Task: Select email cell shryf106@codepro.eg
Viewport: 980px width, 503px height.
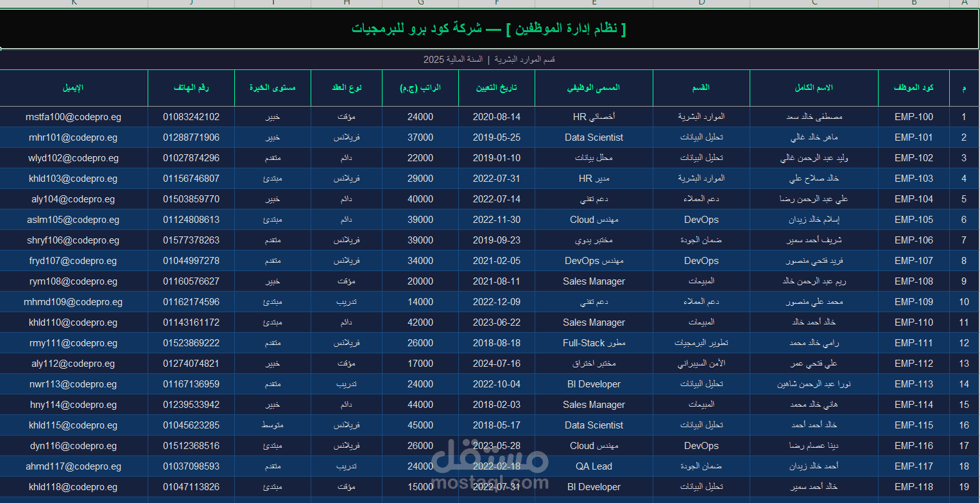Action: point(74,240)
